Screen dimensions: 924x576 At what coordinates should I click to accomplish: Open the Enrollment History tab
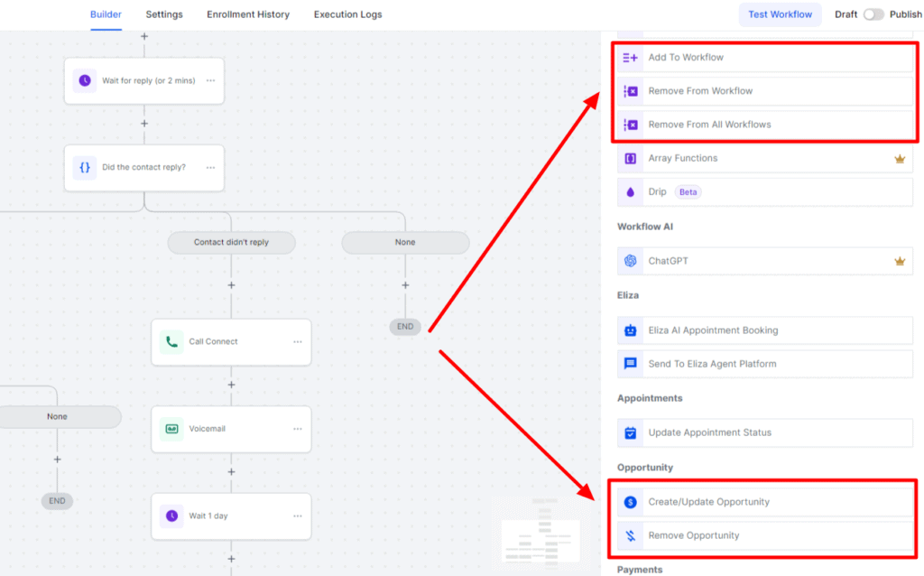248,14
